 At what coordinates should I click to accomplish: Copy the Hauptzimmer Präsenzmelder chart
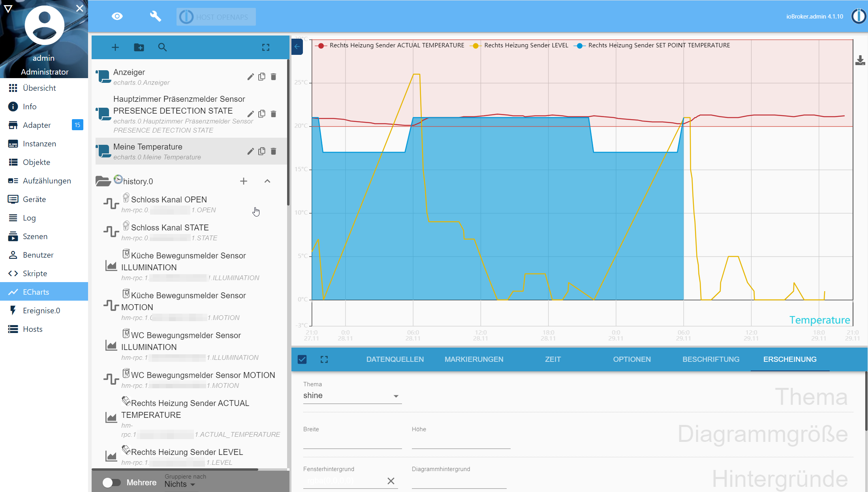coord(262,114)
